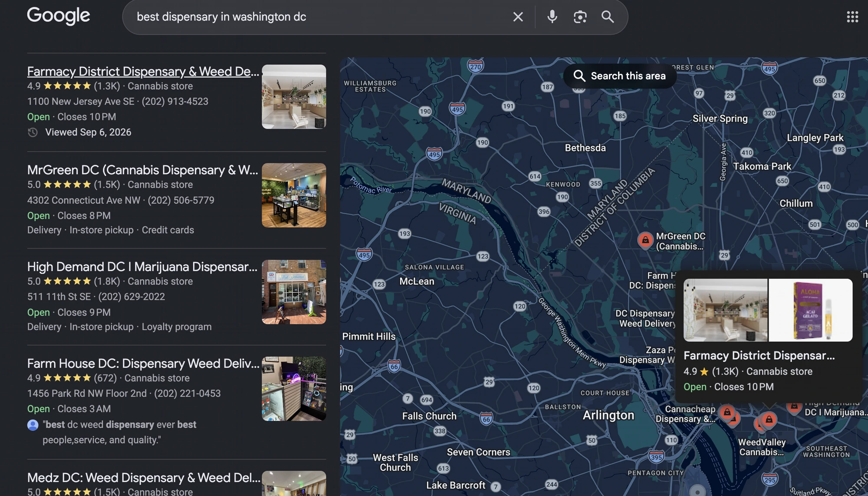Click the Takoma Park map label
The width and height of the screenshot is (868, 496).
tap(762, 166)
